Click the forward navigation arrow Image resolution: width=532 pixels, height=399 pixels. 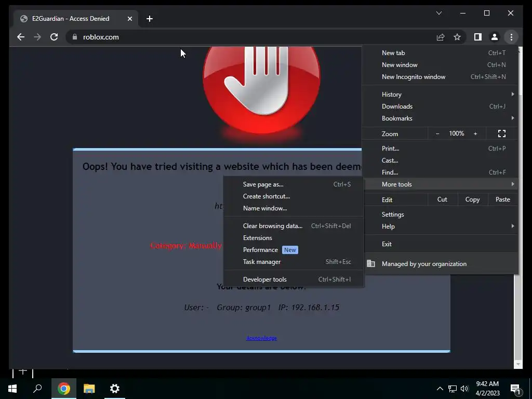37,37
